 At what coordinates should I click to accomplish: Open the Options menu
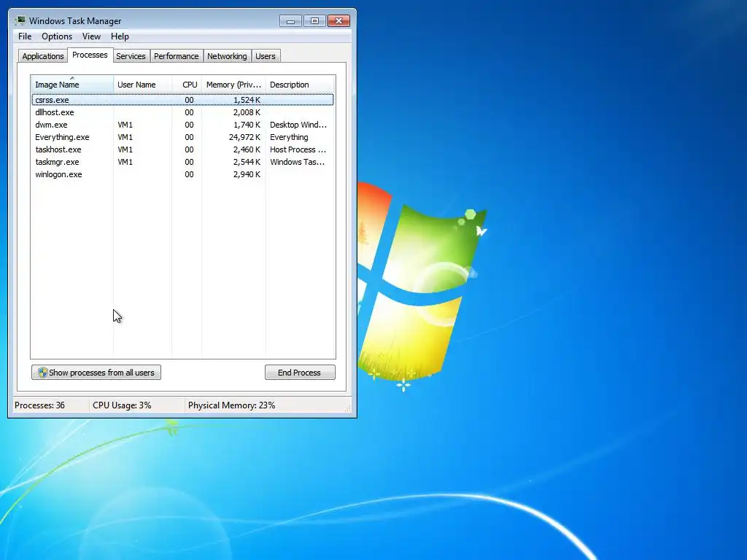57,36
